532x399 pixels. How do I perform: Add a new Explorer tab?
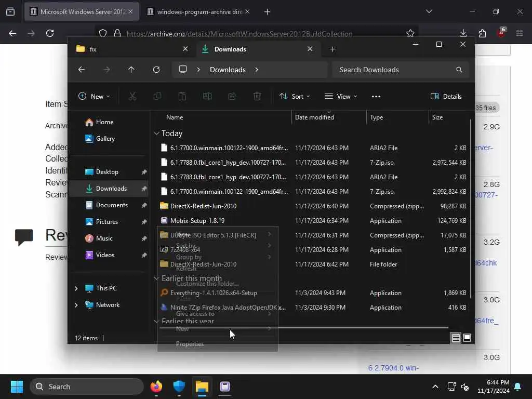coord(333,49)
